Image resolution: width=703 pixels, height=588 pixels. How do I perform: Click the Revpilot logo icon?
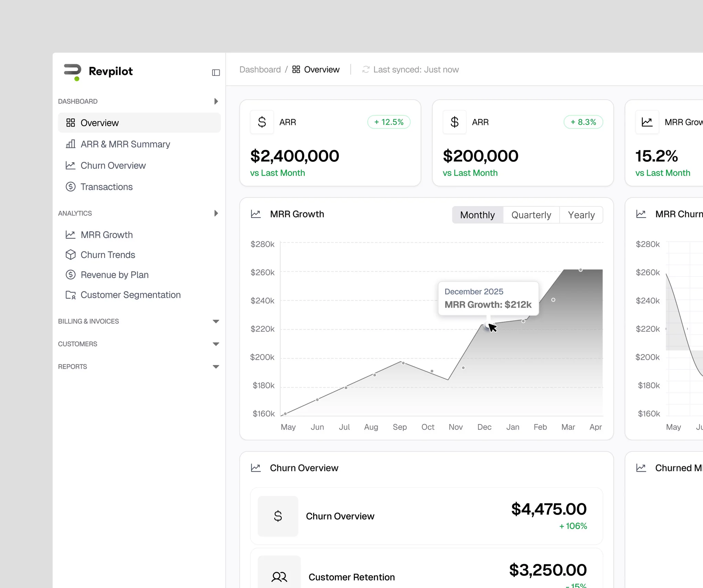pos(72,72)
